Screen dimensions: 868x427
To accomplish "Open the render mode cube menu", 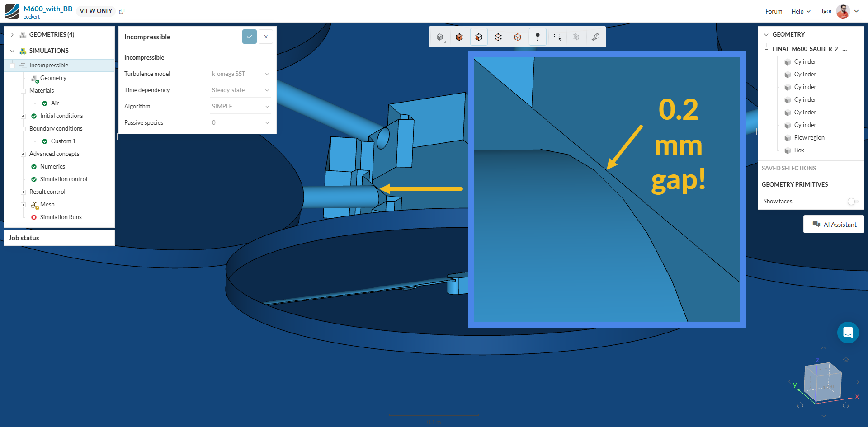I will (440, 37).
